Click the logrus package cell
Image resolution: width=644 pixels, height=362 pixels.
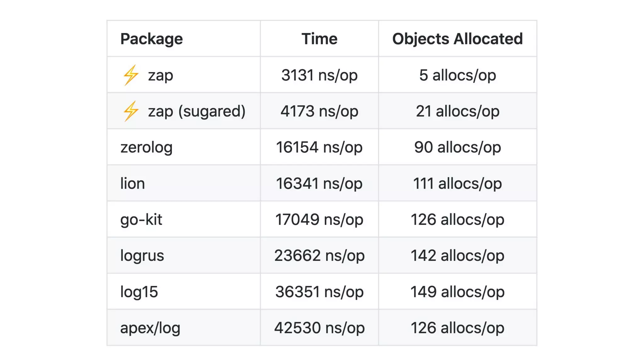pyautogui.click(x=142, y=255)
